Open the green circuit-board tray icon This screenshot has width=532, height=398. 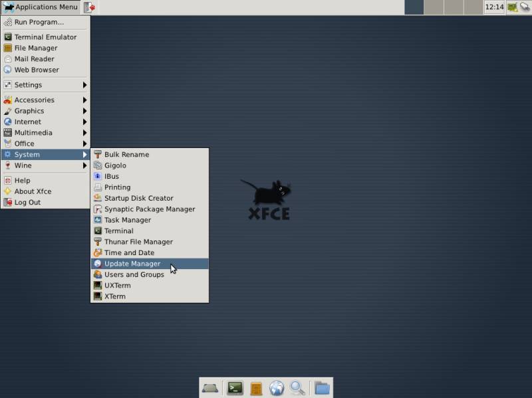512,7
